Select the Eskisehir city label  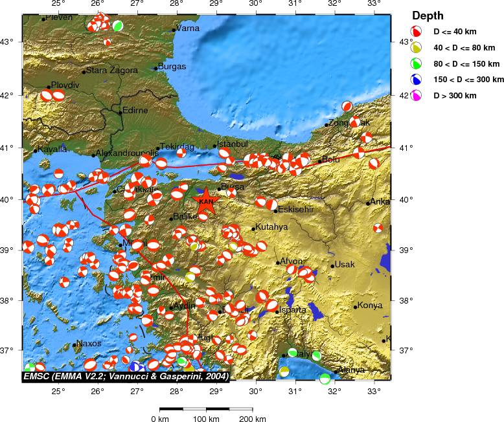tap(295, 210)
